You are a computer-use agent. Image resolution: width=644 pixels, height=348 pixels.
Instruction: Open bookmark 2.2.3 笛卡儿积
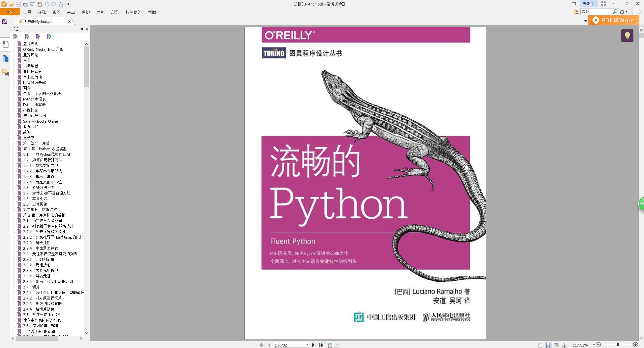coord(37,243)
